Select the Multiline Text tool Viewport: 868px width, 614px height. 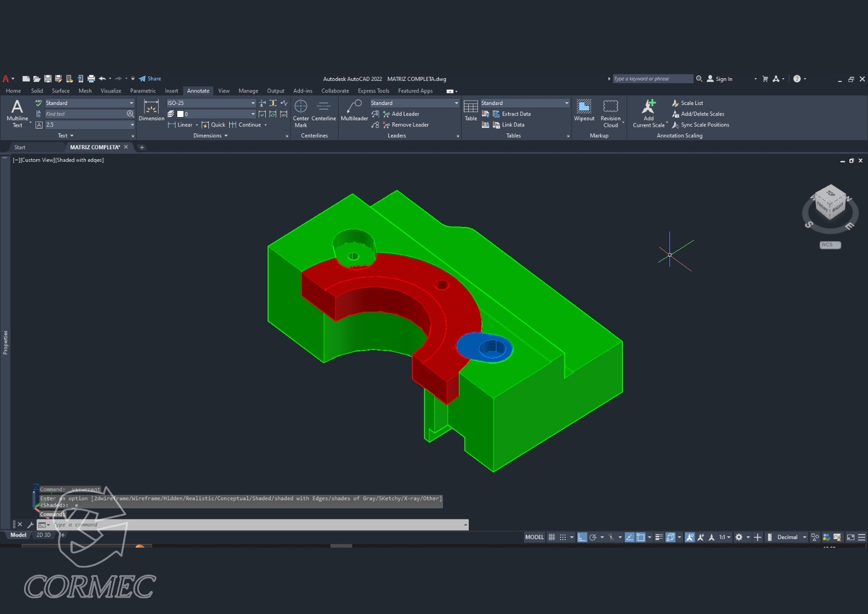(x=17, y=114)
